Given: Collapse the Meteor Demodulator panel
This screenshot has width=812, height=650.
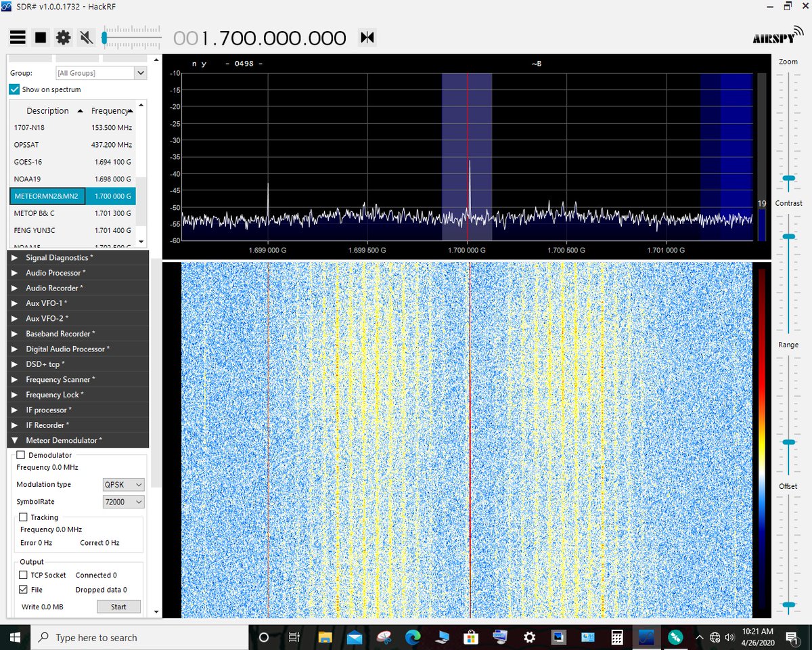Looking at the screenshot, I should click(x=78, y=441).
